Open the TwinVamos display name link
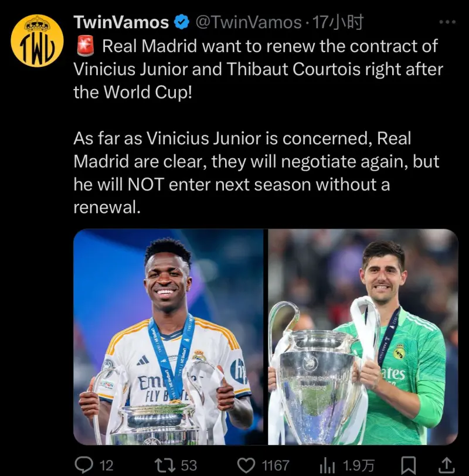Screen dimensions: 469x476 tap(121, 22)
